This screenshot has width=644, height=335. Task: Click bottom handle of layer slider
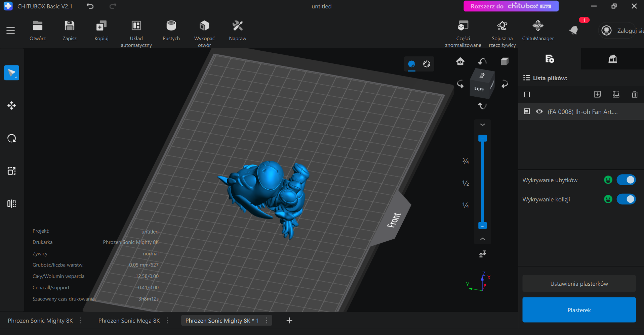[x=482, y=226]
